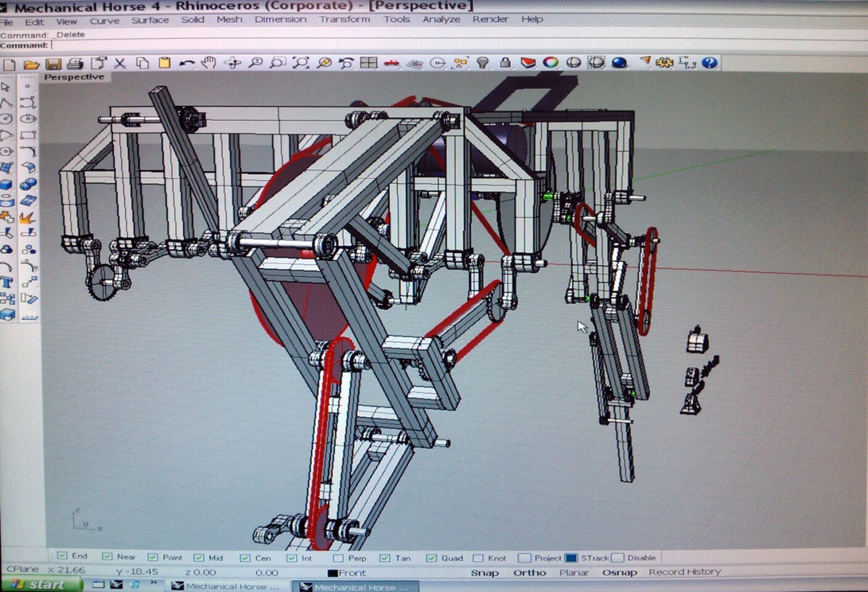This screenshot has height=592, width=868.
Task: Activate the Rotate view tool
Action: tap(231, 62)
